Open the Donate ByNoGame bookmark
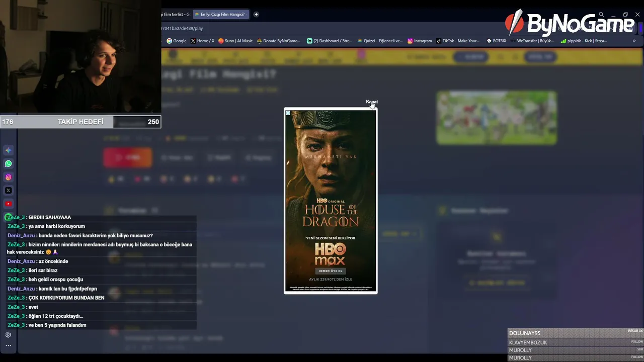The width and height of the screenshot is (644, 362). click(278, 41)
